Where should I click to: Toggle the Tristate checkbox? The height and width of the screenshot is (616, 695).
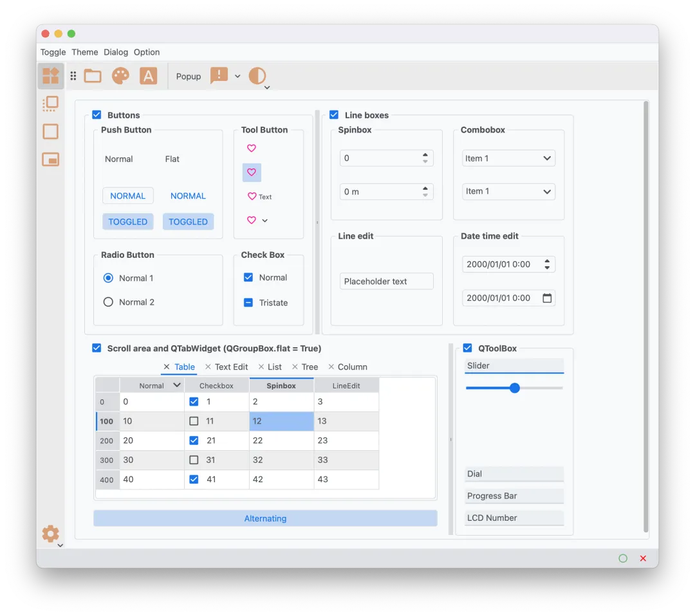coord(248,302)
